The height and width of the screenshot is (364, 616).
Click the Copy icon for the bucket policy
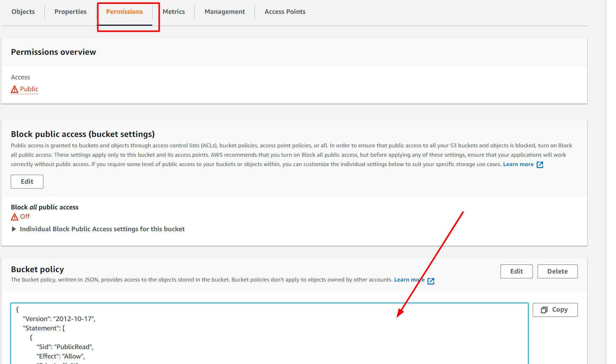point(544,310)
